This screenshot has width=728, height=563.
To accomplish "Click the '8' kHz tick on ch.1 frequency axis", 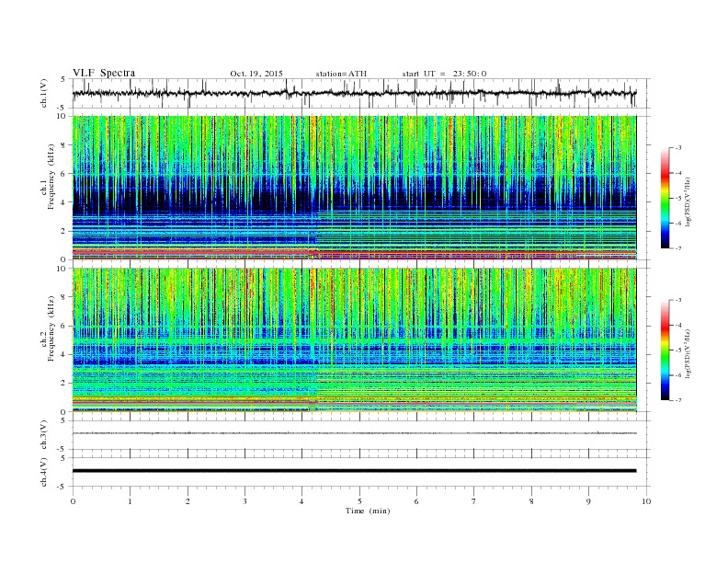I will click(63, 145).
